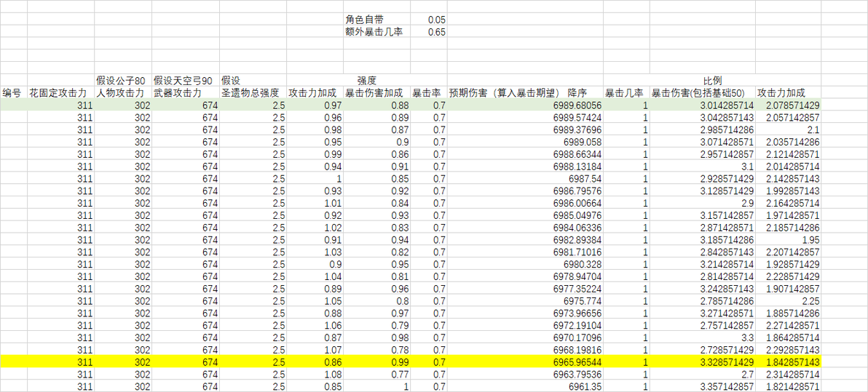868x392 pixels.
Task: Select the 0.65 value cell
Action: 428,31
